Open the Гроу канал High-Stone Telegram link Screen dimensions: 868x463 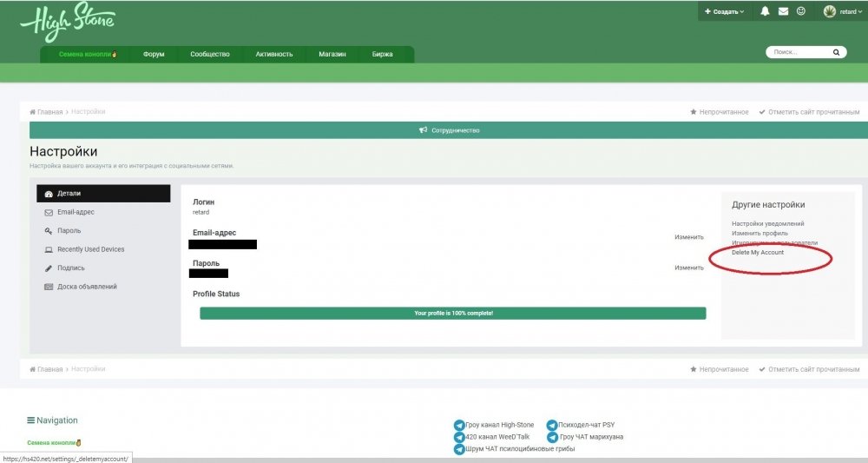tap(494, 425)
